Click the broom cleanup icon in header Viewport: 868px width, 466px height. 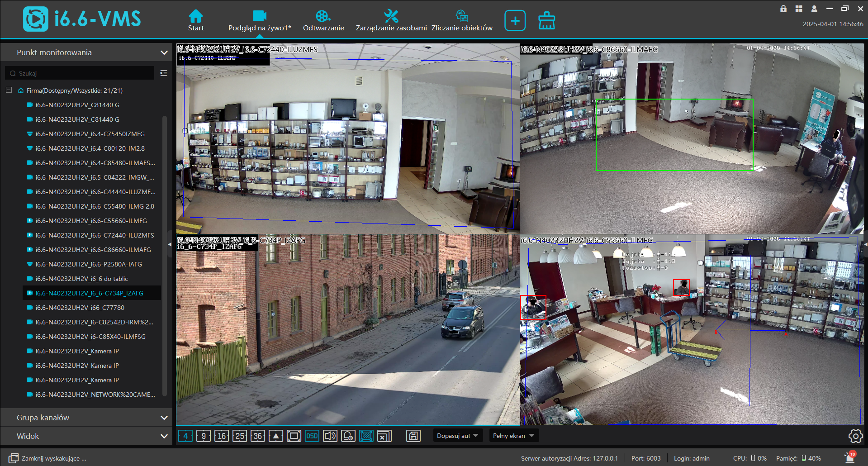click(546, 21)
